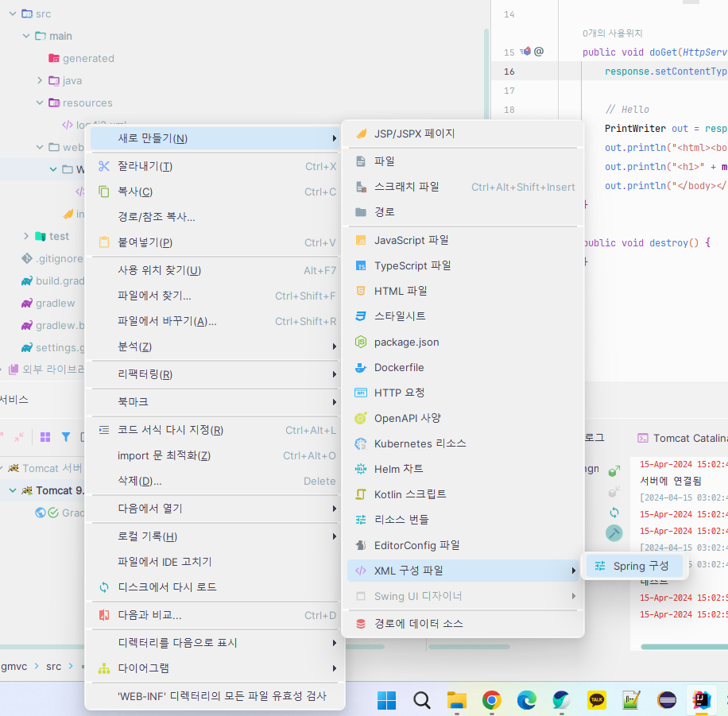Image resolution: width=728 pixels, height=716 pixels.
Task: Open the 'XML 구성 파일' submenu
Action: pos(463,571)
